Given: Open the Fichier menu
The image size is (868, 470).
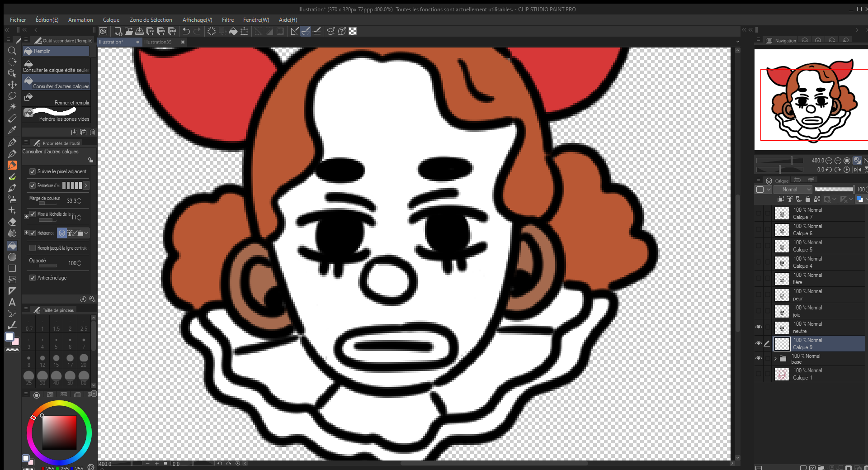Looking at the screenshot, I should pyautogui.click(x=18, y=20).
